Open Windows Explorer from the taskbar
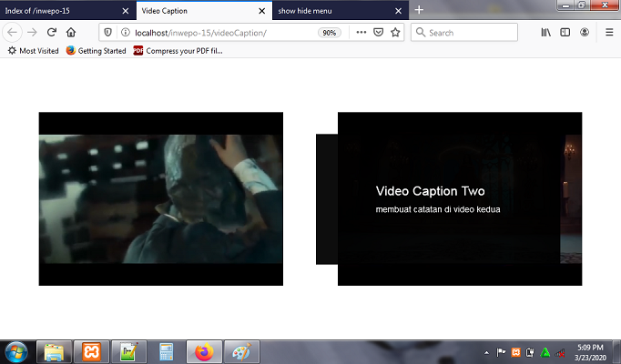The height and width of the screenshot is (364, 621). click(x=55, y=352)
